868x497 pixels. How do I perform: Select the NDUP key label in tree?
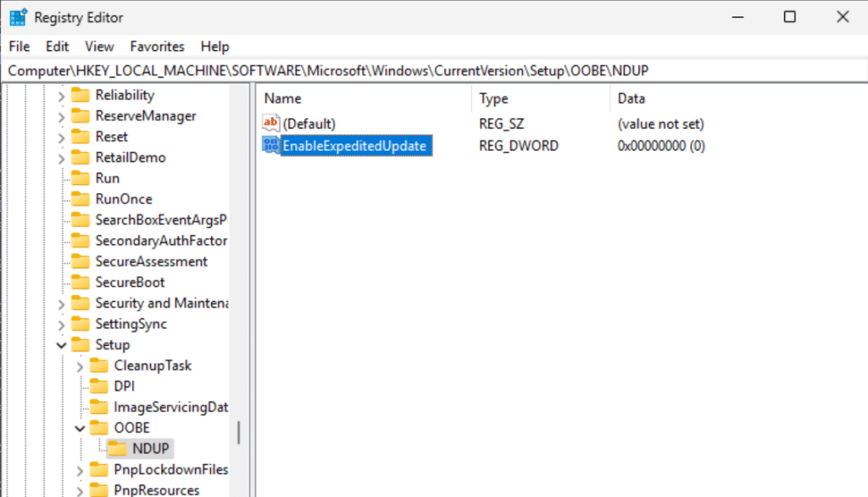pyautogui.click(x=151, y=449)
